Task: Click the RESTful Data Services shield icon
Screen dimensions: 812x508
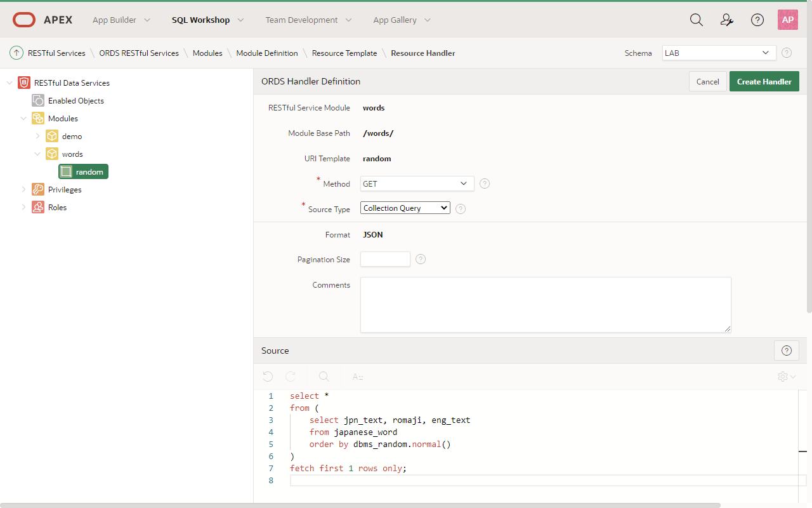Action: click(24, 83)
